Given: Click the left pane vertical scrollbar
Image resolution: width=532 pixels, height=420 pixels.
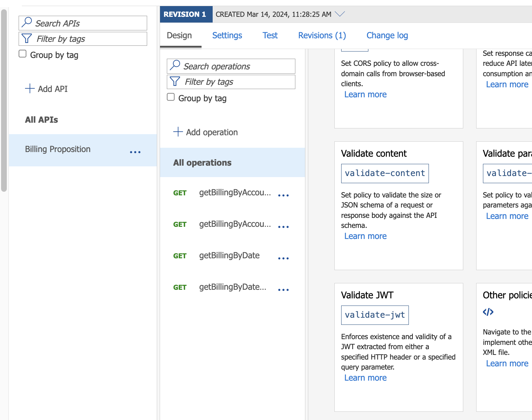Looking at the screenshot, I should tap(4, 101).
